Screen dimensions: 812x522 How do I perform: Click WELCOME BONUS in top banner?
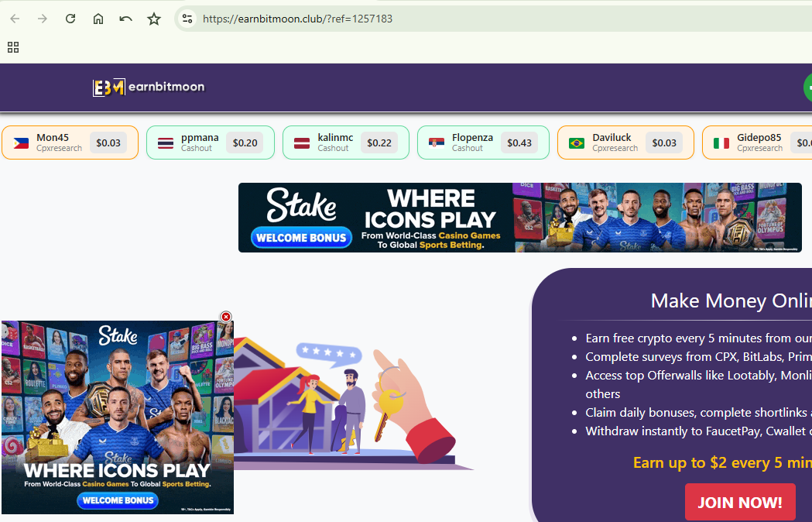pos(301,238)
